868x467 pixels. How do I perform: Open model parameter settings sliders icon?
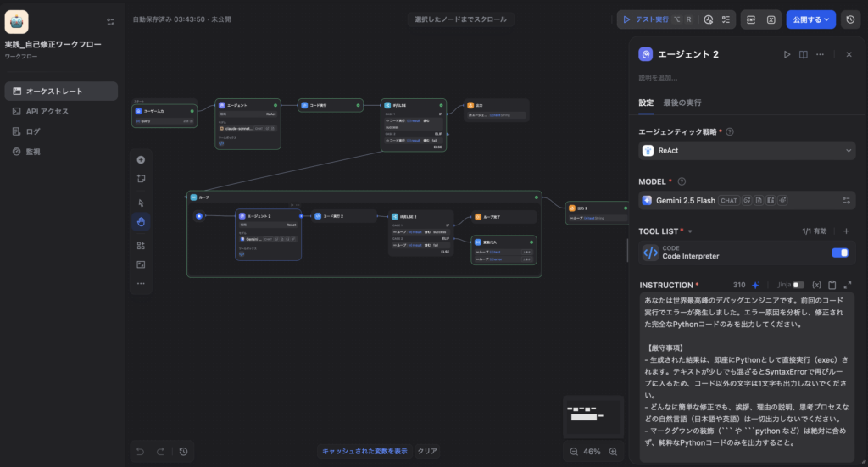click(846, 200)
